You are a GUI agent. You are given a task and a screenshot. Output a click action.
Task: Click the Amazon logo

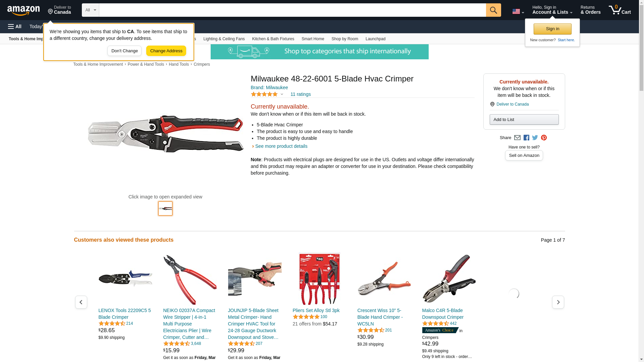tap(23, 10)
